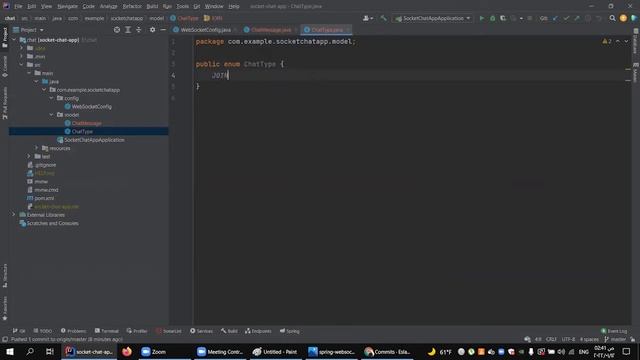640x360 pixels.
Task: Click the orange IDE updates avatar icon
Action: click(623, 18)
